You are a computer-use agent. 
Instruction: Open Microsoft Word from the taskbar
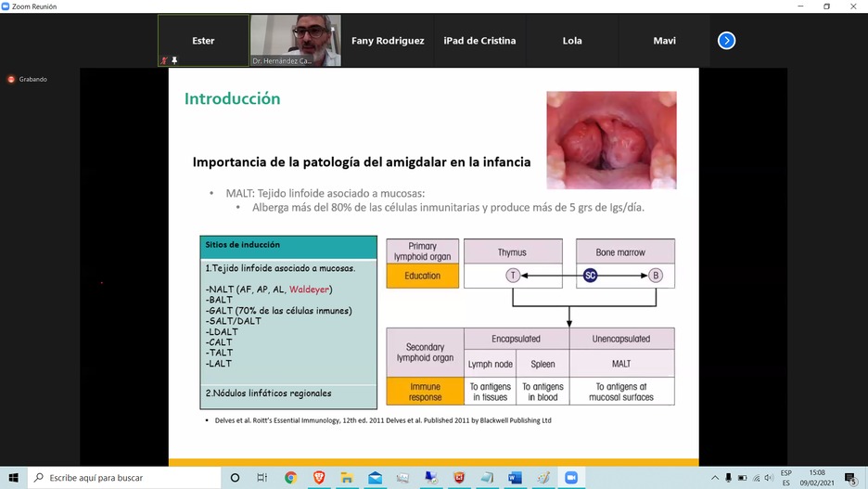[515, 478]
